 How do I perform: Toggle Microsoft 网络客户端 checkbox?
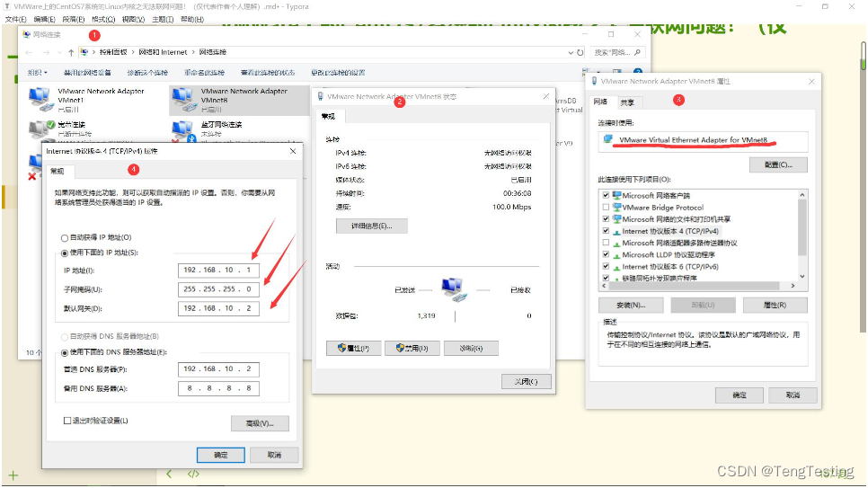click(606, 196)
